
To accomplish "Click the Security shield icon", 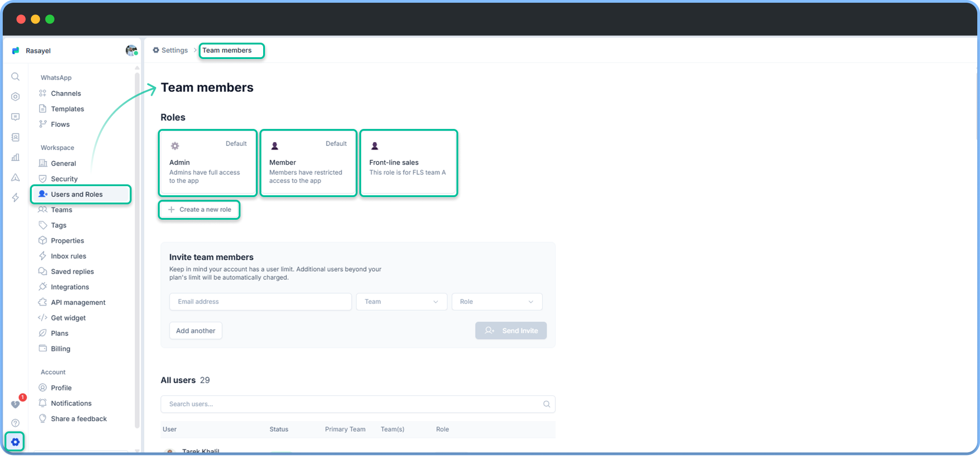I will pyautogui.click(x=43, y=178).
